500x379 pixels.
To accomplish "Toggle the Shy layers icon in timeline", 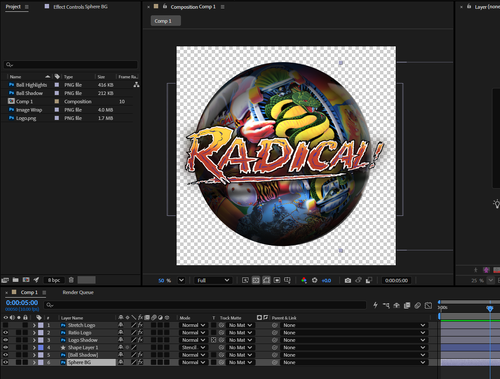I will click(397, 305).
